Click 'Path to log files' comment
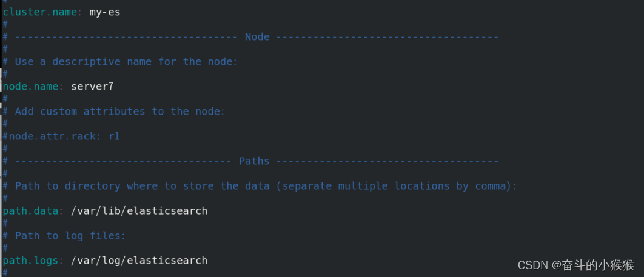Viewport: 644px width, 277px height. (x=64, y=236)
